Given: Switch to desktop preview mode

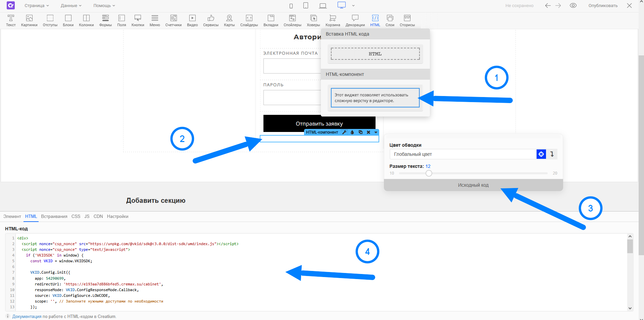Looking at the screenshot, I should click(342, 5).
